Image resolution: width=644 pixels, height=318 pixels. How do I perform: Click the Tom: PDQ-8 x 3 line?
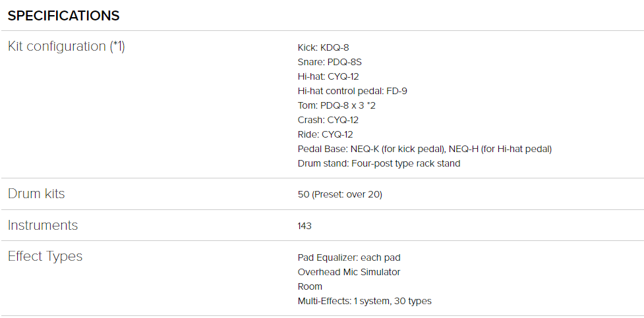[x=337, y=105]
